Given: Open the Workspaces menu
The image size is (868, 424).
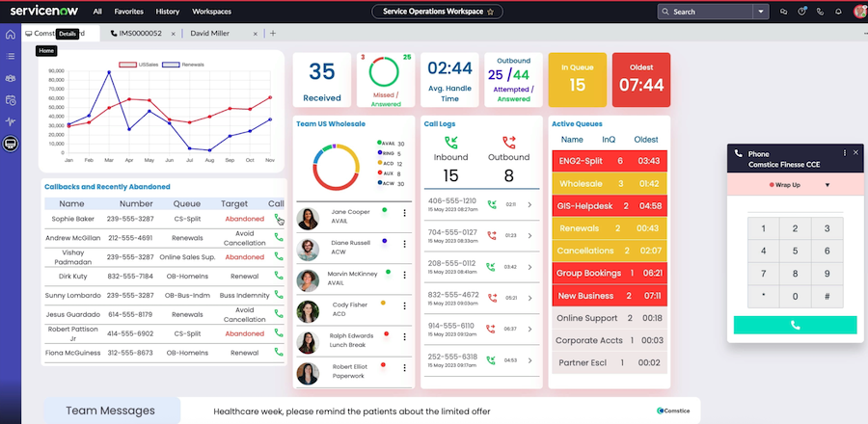Looking at the screenshot, I should pyautogui.click(x=211, y=12).
